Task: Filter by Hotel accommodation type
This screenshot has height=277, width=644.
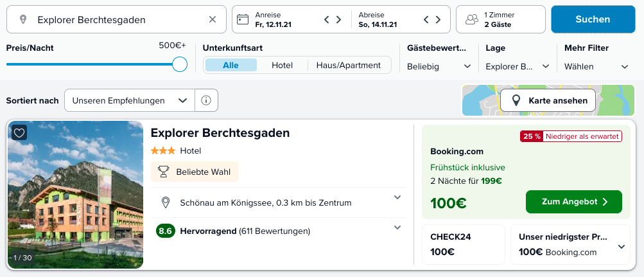Action: point(282,65)
